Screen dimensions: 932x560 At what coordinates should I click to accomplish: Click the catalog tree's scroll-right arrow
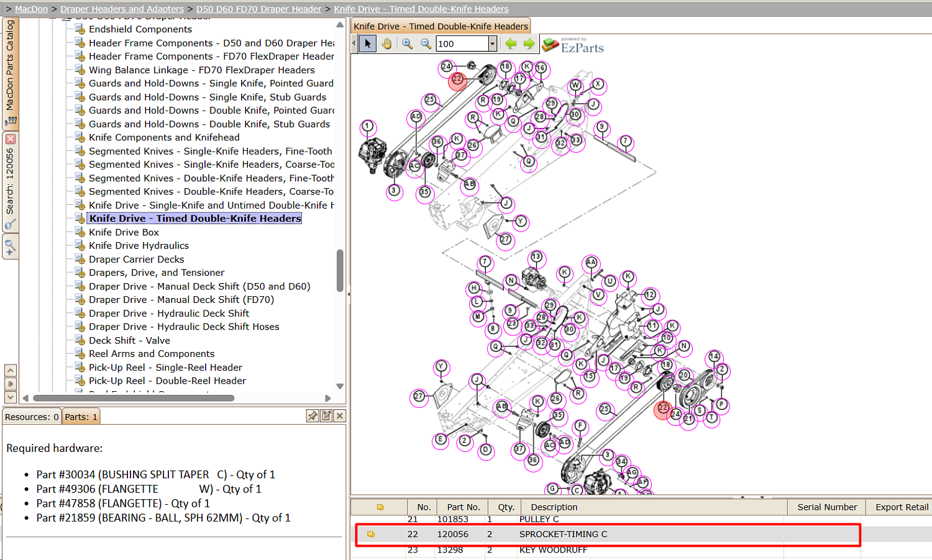(328, 398)
